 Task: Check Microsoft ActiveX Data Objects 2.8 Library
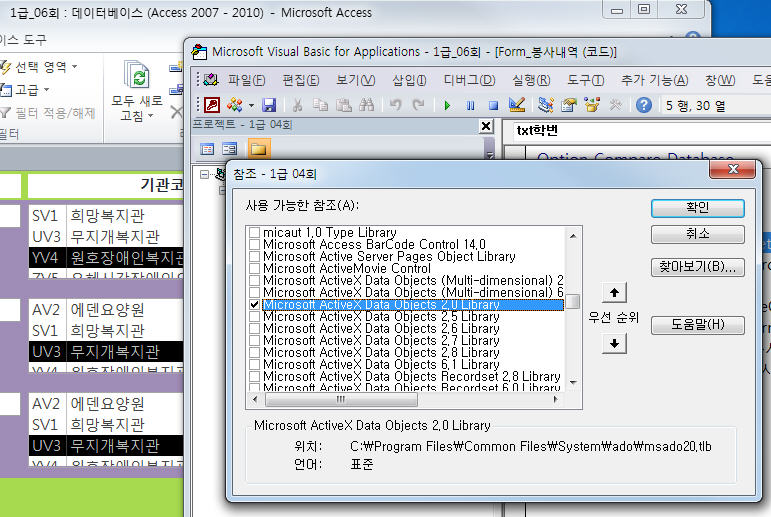[x=255, y=352]
